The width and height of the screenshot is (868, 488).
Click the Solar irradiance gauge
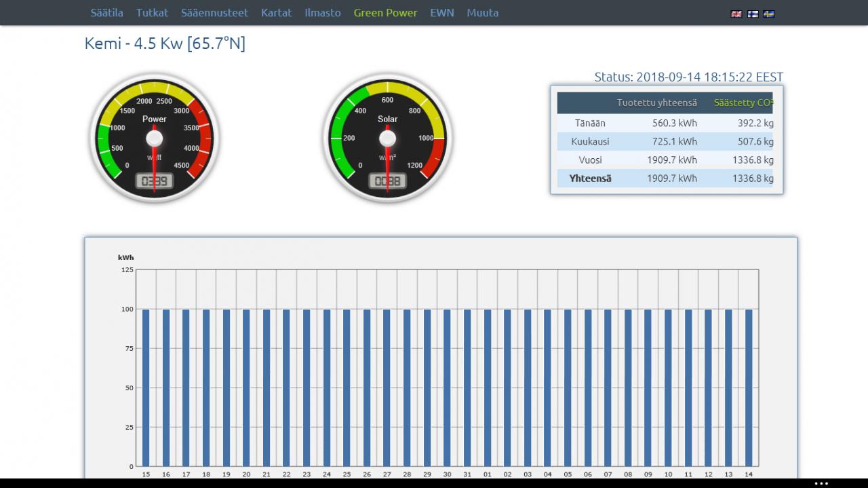[x=387, y=138]
